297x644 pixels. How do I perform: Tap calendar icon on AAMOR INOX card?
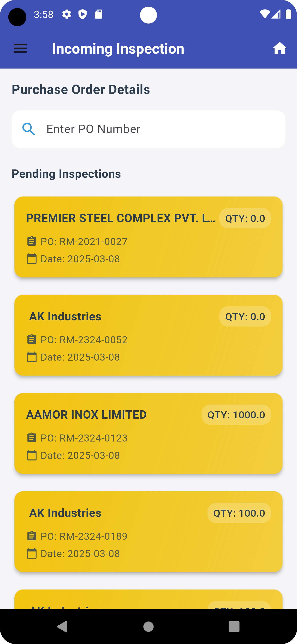coord(32,455)
